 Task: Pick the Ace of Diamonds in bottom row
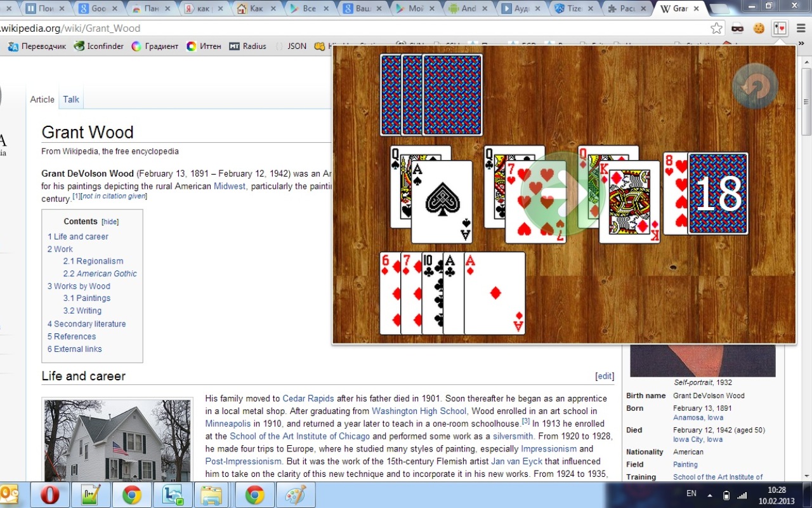pyautogui.click(x=495, y=293)
